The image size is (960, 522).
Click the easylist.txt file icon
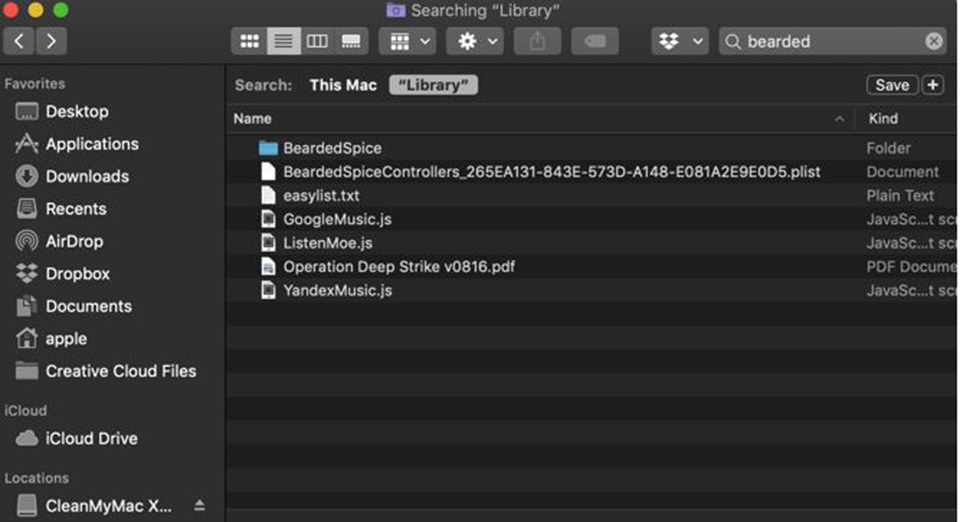[268, 195]
